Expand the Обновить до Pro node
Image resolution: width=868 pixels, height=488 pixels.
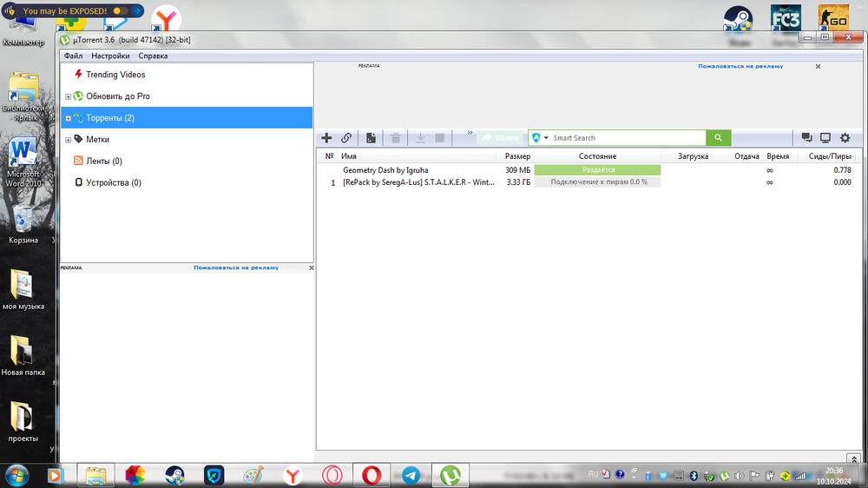68,96
